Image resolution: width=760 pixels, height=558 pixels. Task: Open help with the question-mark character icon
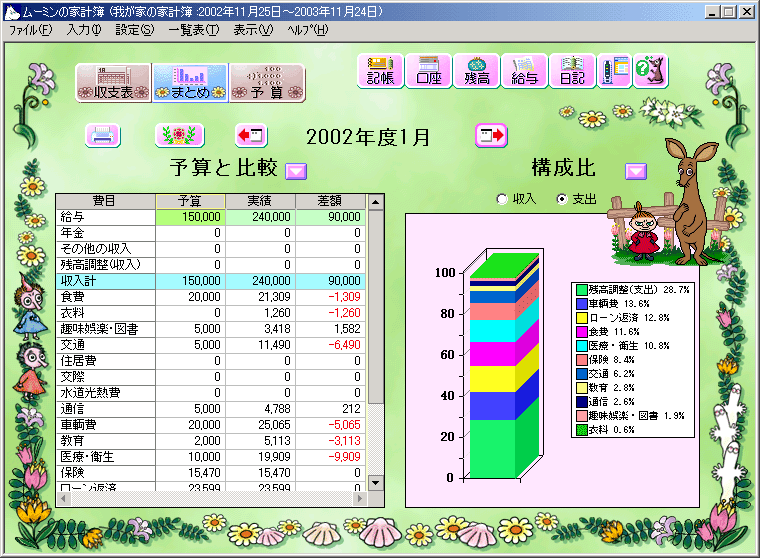click(x=651, y=71)
